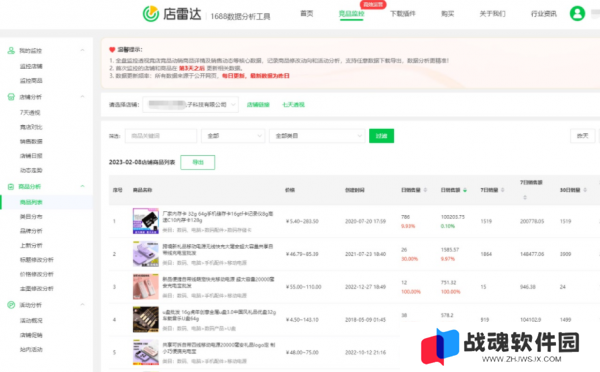Click the 活动分析 icon in sidebar
The image size is (600, 372).
coord(11,305)
